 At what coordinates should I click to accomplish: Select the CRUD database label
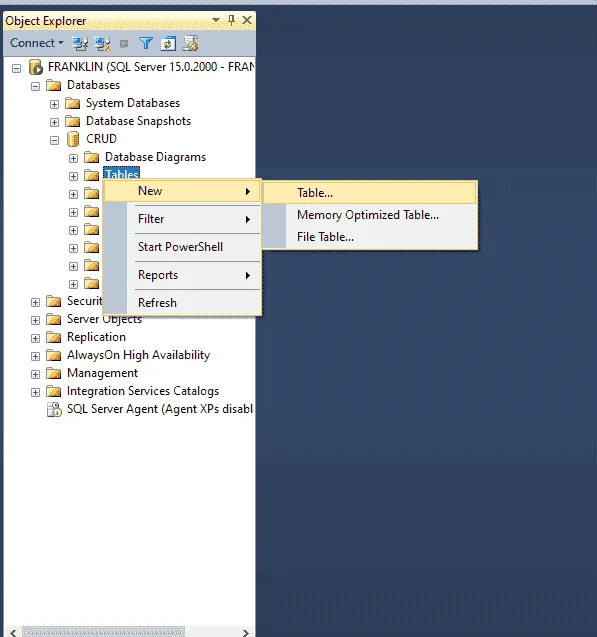click(x=102, y=139)
